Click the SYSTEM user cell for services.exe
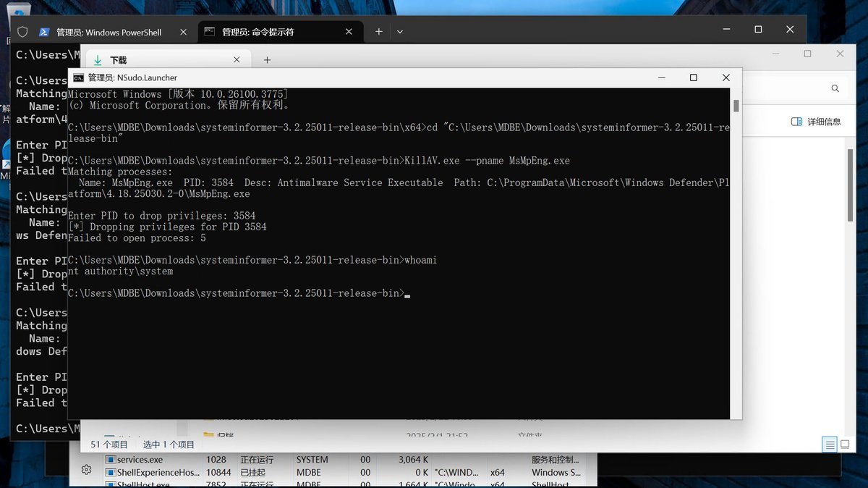The height and width of the screenshot is (488, 868). click(312, 459)
